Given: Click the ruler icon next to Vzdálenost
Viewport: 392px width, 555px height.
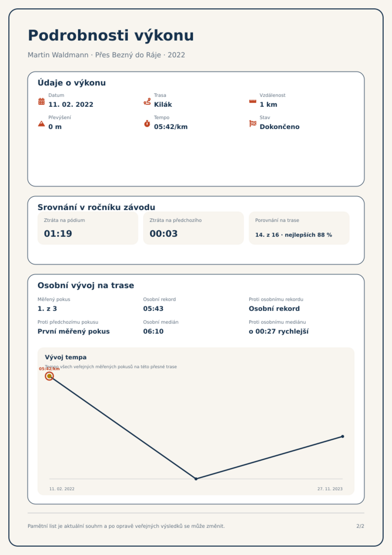Looking at the screenshot, I should click(x=253, y=101).
